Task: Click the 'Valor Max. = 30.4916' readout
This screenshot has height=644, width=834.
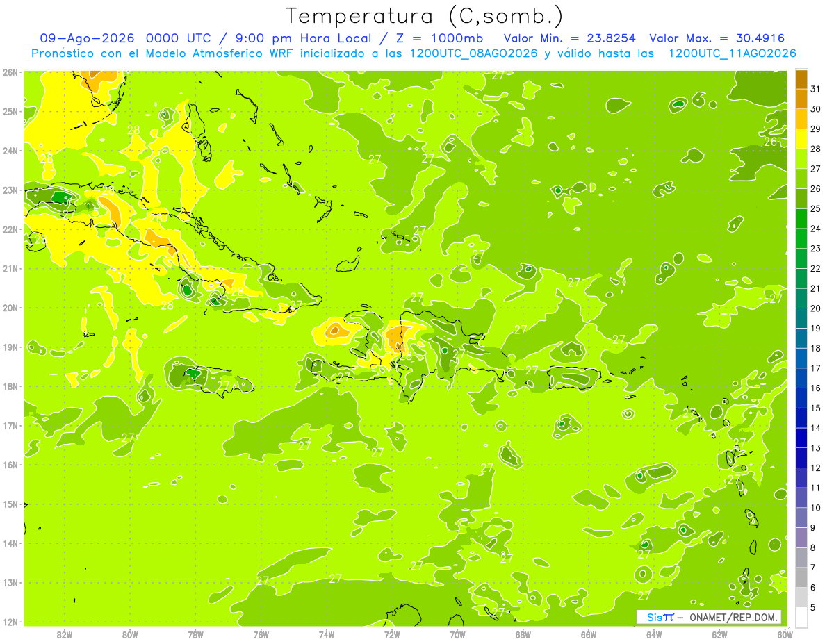Action: (717, 38)
